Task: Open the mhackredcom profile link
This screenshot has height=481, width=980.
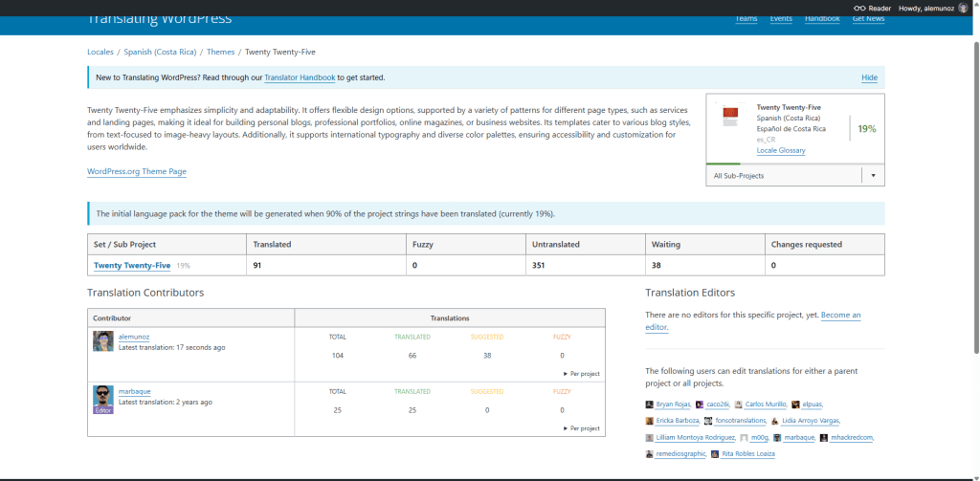Action: point(851,438)
